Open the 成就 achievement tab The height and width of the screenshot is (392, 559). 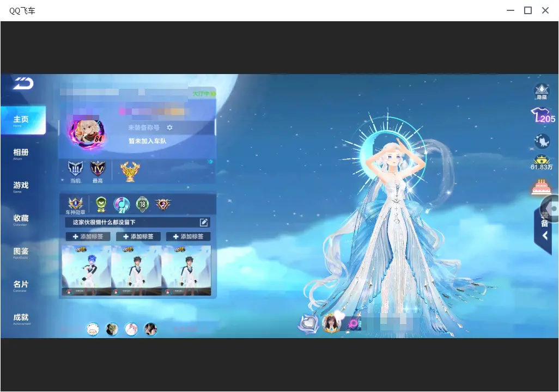[21, 318]
